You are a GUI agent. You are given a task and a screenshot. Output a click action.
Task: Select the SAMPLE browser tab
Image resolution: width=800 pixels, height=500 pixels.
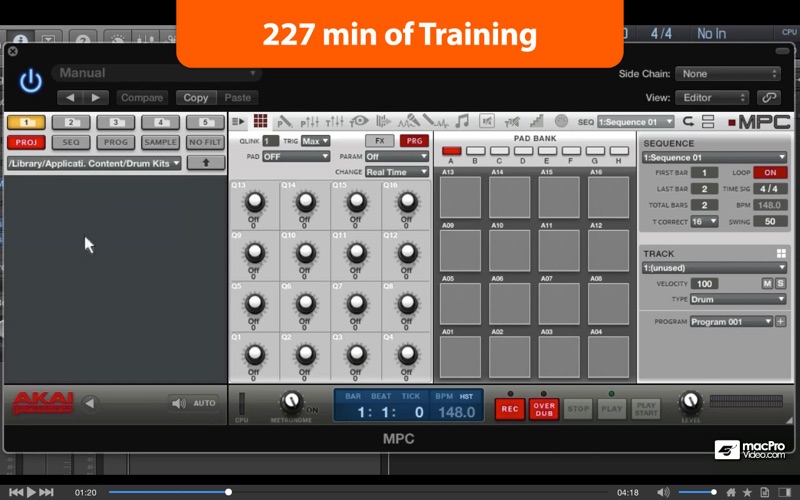(160, 142)
